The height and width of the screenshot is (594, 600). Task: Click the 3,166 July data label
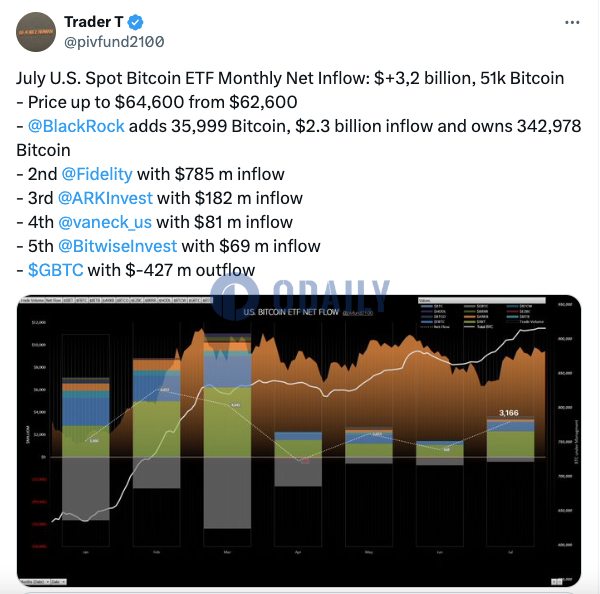(509, 413)
